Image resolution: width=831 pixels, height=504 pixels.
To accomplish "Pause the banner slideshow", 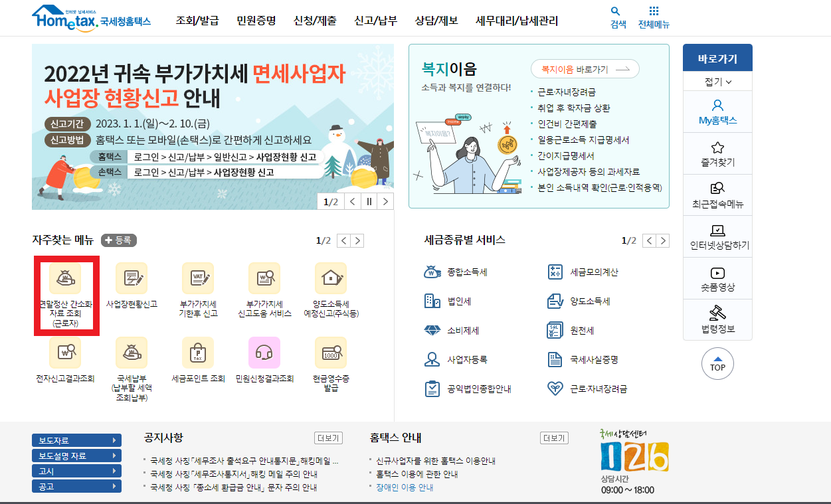I will (x=369, y=201).
